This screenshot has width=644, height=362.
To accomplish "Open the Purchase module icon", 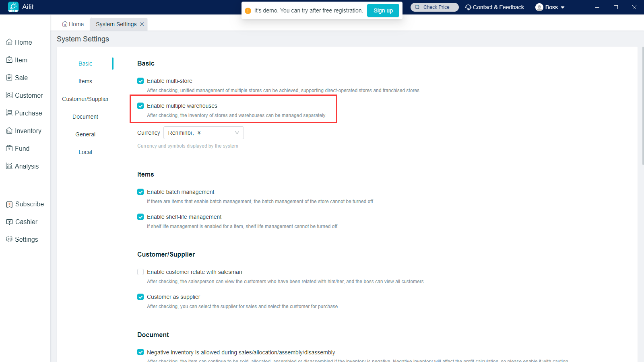I will [9, 113].
